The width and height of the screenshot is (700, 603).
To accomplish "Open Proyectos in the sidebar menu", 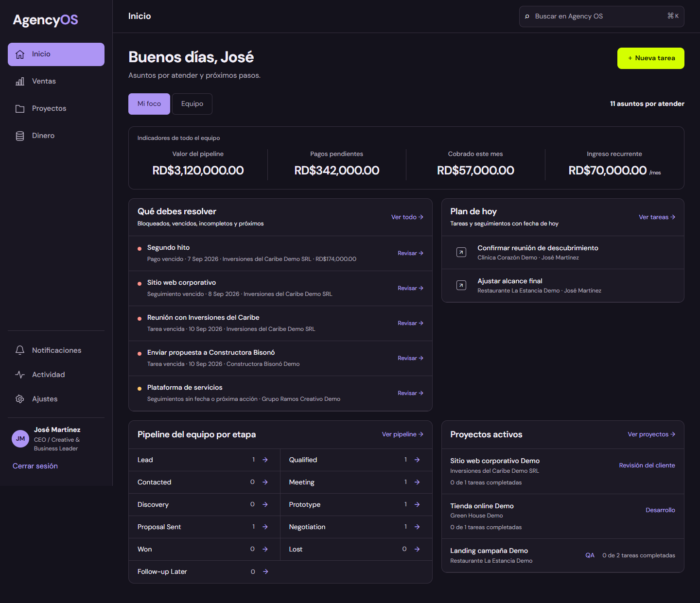I will point(56,109).
